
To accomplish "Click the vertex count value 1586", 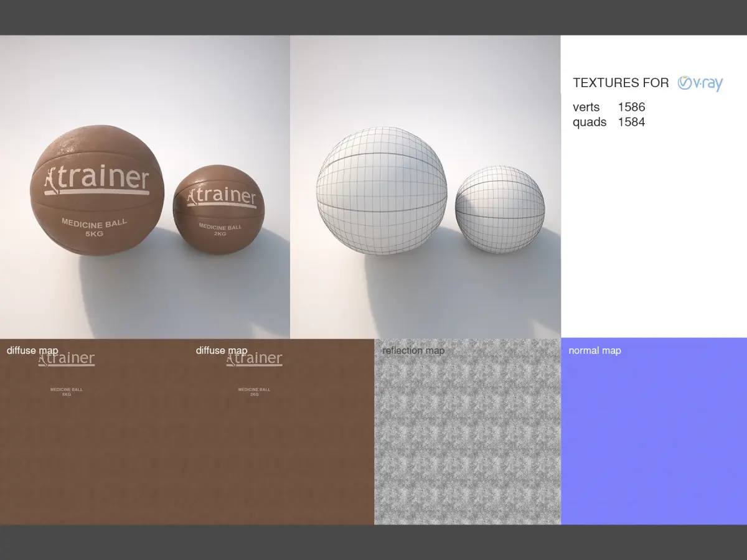I will pyautogui.click(x=631, y=107).
